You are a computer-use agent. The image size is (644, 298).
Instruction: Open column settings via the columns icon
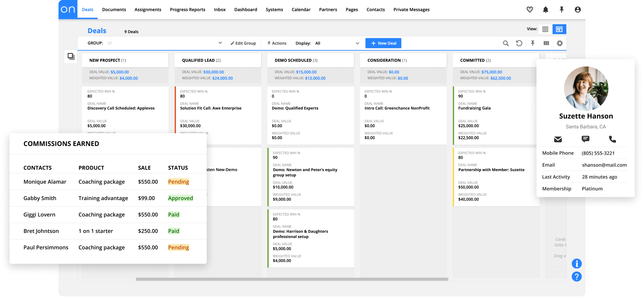546,43
